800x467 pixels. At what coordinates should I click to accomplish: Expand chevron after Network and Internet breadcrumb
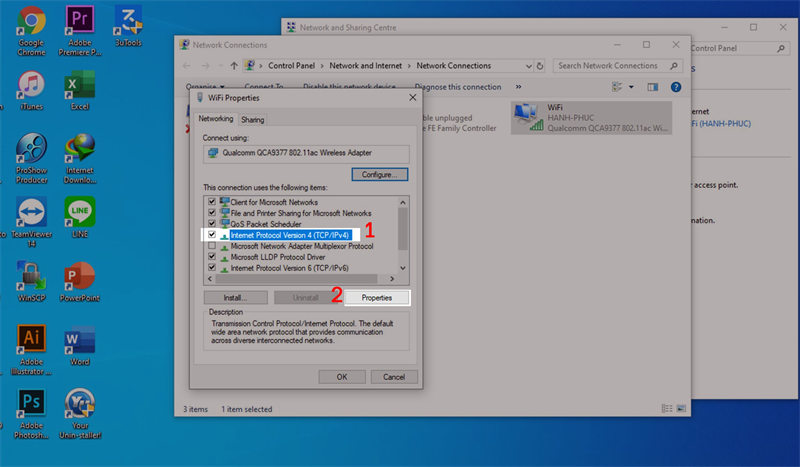[x=409, y=66]
